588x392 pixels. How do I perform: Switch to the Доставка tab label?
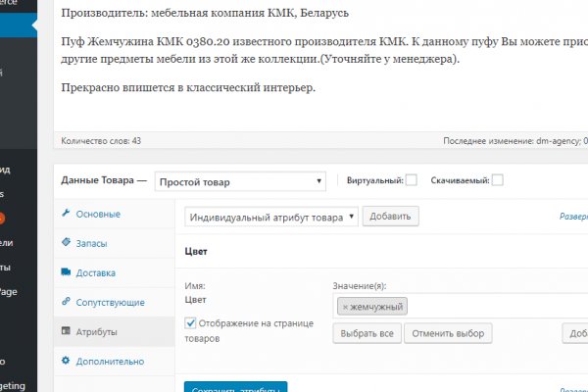coord(96,272)
